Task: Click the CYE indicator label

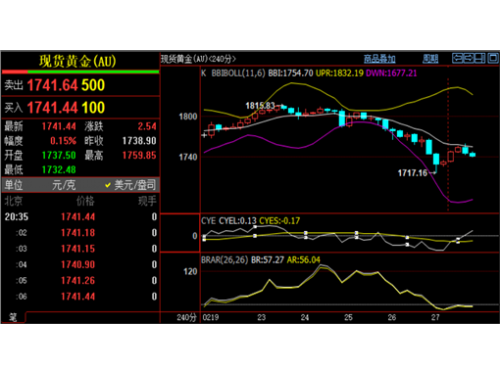Action: pos(208,221)
